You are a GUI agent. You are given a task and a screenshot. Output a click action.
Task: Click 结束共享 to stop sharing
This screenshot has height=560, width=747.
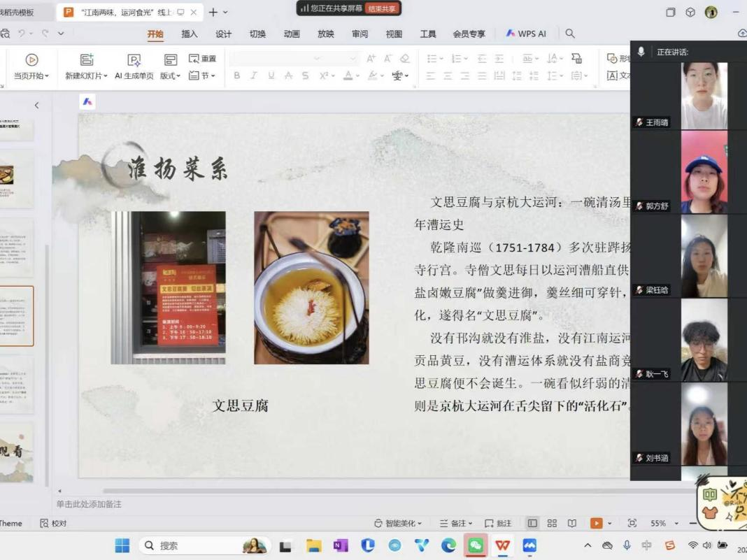(x=382, y=8)
